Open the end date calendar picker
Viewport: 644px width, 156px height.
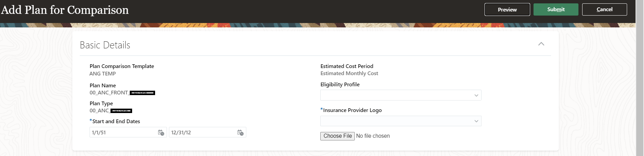[x=240, y=133]
